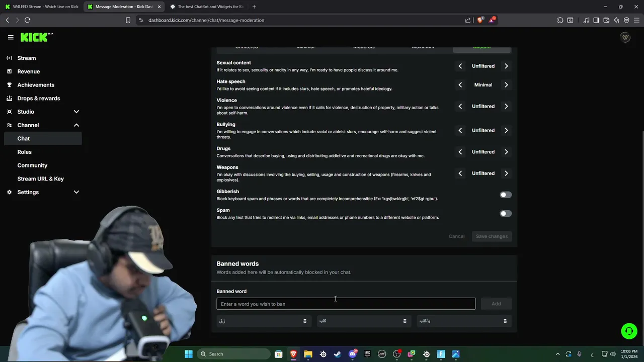Image resolution: width=644 pixels, height=362 pixels.
Task: Open the Achievements sidebar item
Action: pos(43,85)
